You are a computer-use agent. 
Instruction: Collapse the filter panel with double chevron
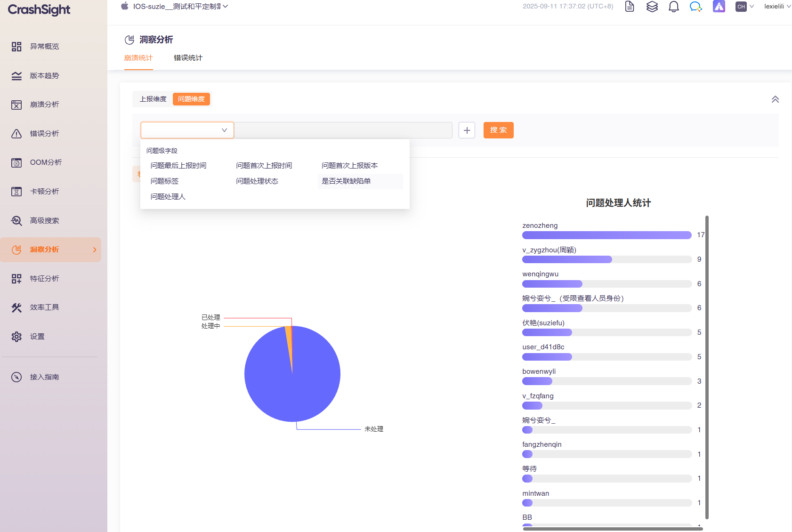tap(775, 99)
